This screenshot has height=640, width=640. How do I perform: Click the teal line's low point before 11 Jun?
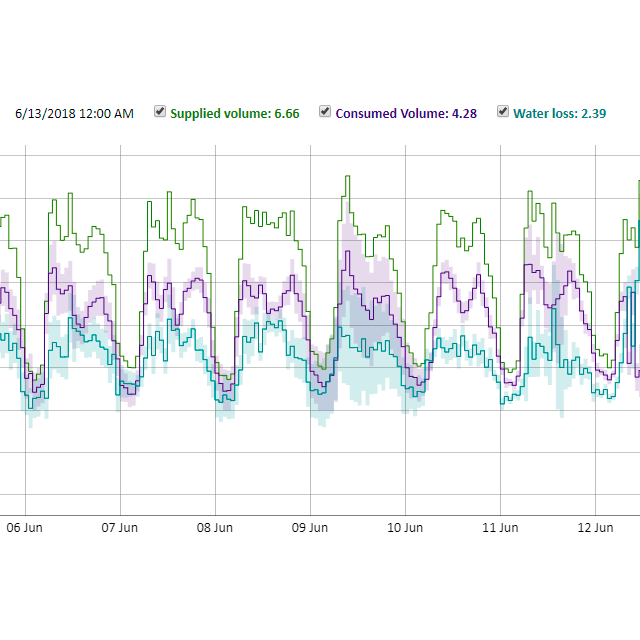(508, 400)
